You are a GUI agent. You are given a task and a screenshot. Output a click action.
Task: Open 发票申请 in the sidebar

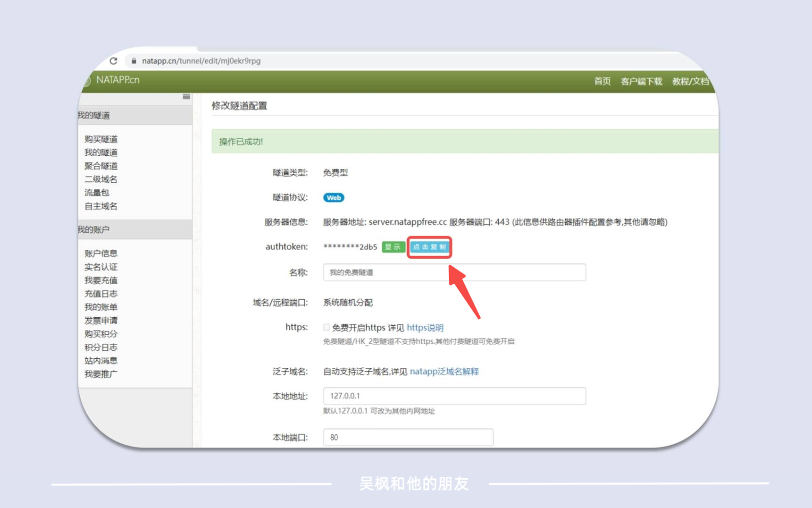101,320
